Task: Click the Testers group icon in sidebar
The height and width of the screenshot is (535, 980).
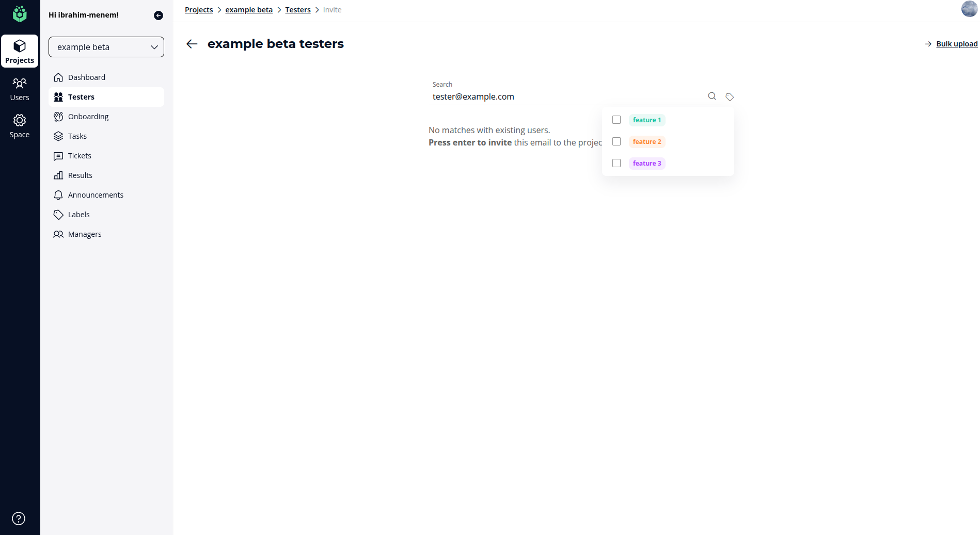Action: tap(58, 97)
